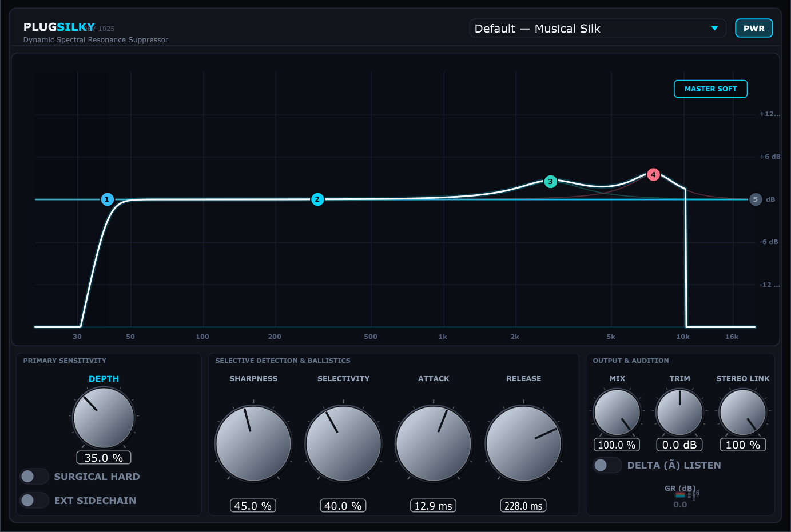This screenshot has width=791, height=532.
Task: Select the gray band node 5
Action: tap(756, 199)
